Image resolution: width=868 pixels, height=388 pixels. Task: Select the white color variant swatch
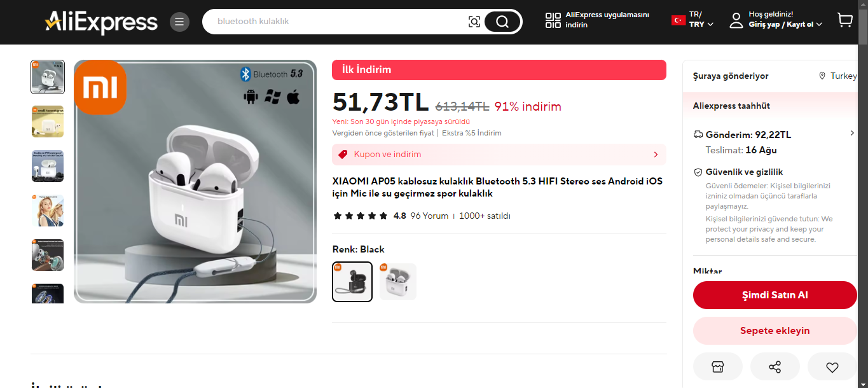click(x=398, y=282)
